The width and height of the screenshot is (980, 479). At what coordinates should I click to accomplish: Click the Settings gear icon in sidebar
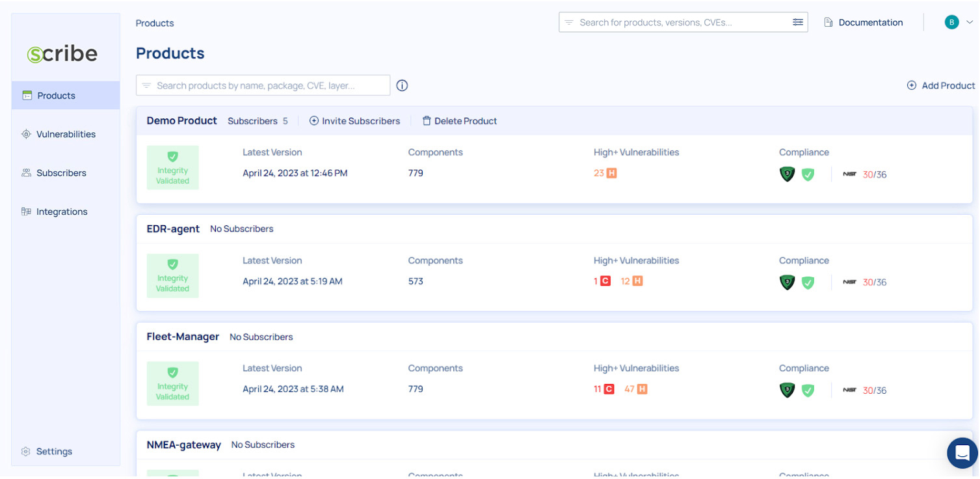26,452
